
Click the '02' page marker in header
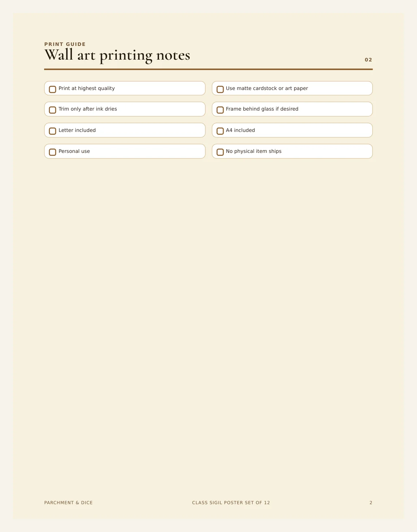pos(368,60)
